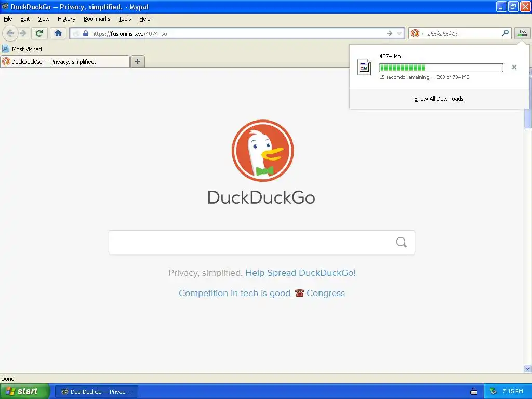This screenshot has height=399, width=532.
Task: Open the File menu
Action: (x=8, y=19)
